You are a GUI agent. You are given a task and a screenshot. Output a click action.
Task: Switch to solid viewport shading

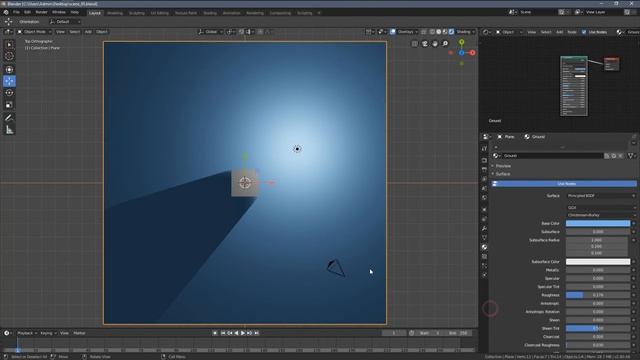pos(438,32)
